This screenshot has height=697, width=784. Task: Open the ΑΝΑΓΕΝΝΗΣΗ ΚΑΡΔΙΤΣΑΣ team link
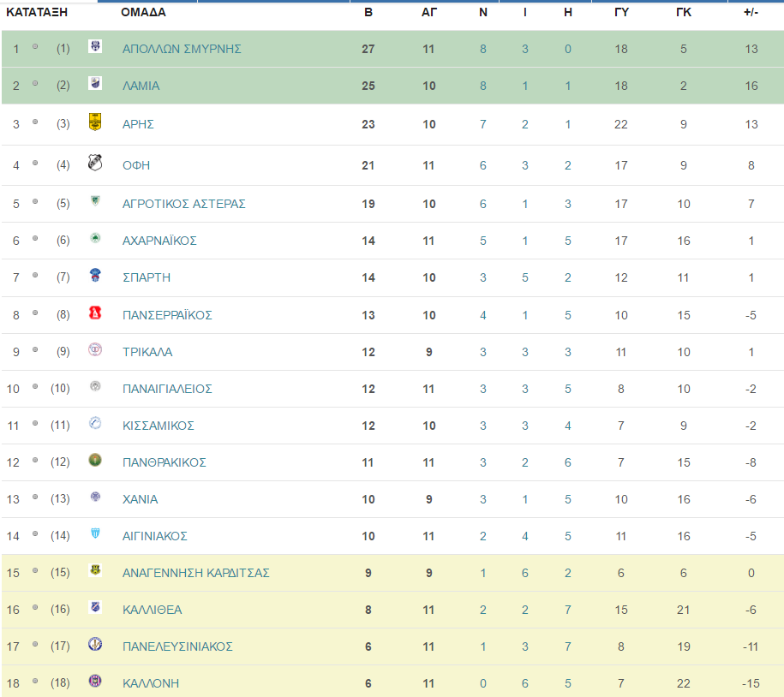point(196,573)
